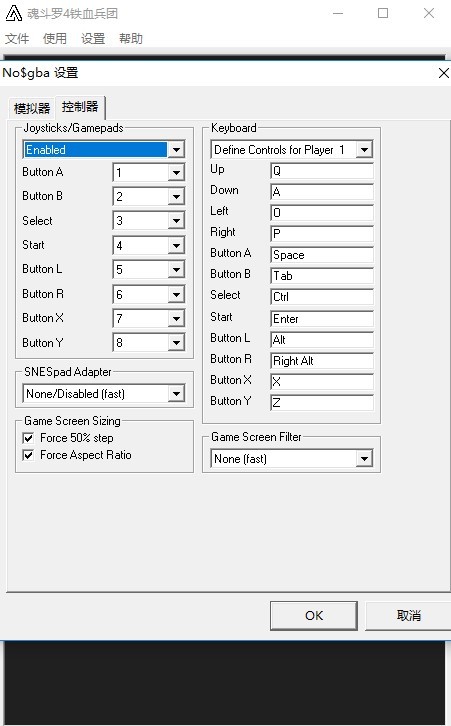Open joystick Start button dropdown
Screen dimensions: 451x726
click(x=176, y=245)
